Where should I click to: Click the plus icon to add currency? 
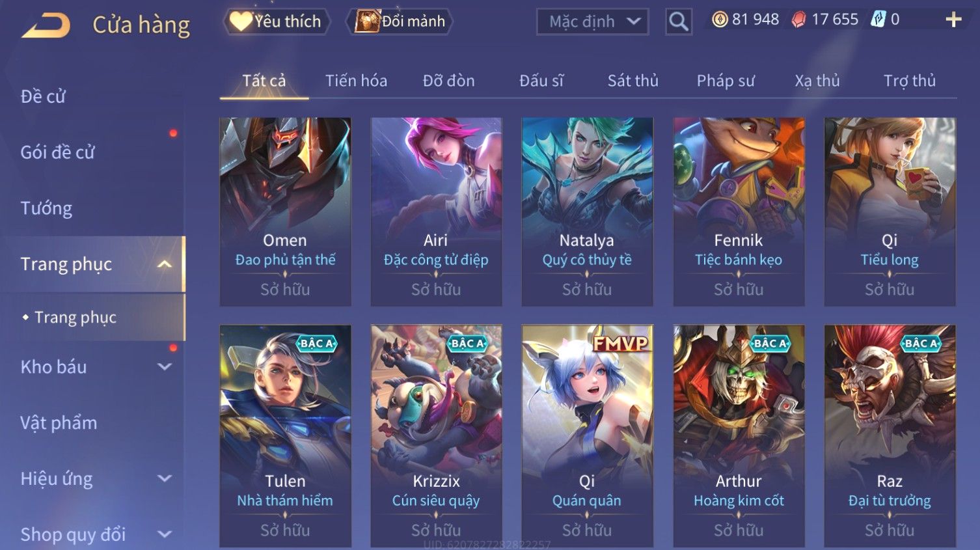pos(953,20)
